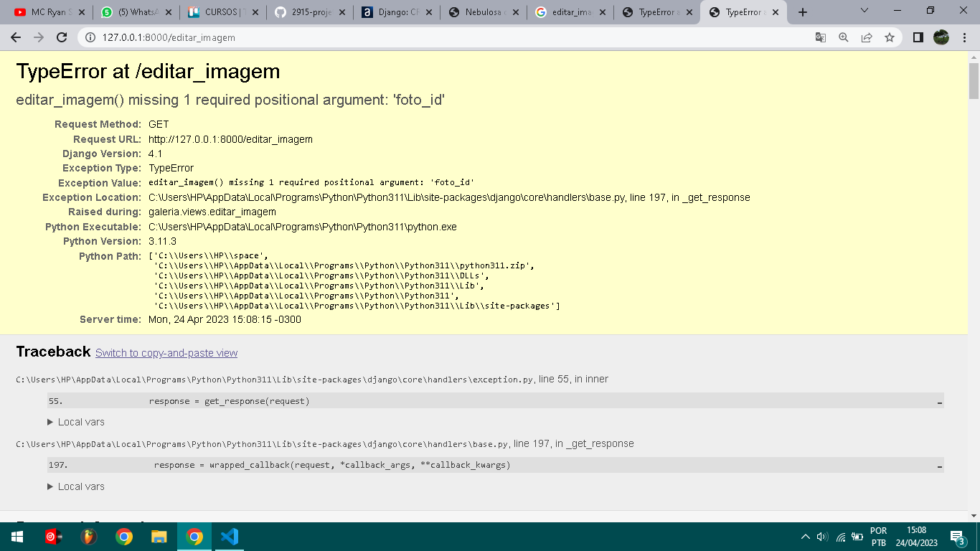Open Wi-Fi network settings in tray
This screenshot has width=980, height=551.
point(841,537)
